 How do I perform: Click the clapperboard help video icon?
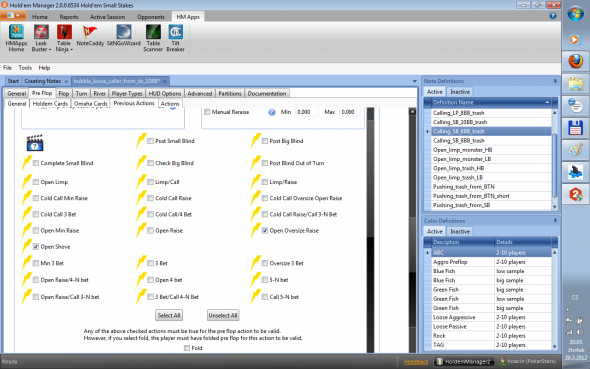tap(35, 143)
